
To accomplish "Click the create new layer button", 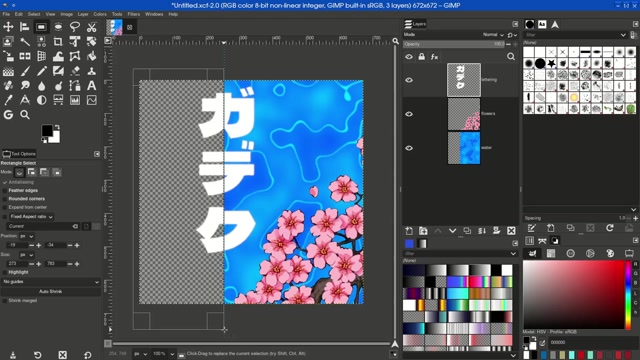I will (x=409, y=231).
